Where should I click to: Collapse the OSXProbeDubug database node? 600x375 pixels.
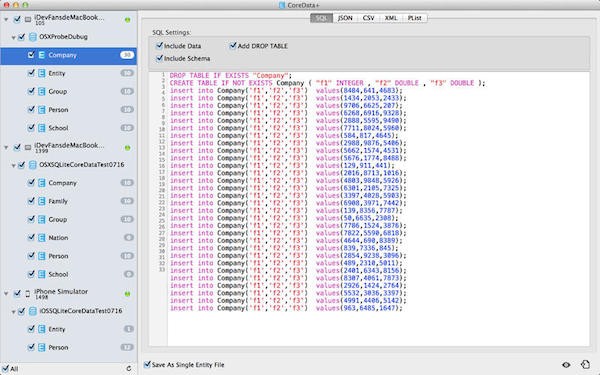(x=13, y=38)
